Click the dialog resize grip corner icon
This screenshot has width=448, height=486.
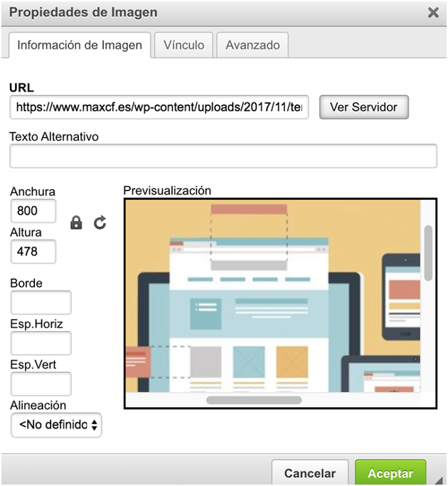(x=439, y=480)
